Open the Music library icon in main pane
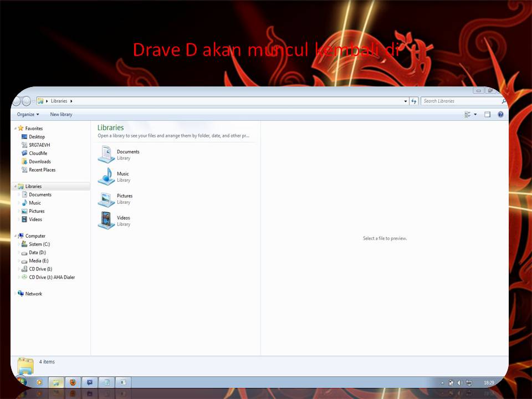The width and height of the screenshot is (532, 399). (x=106, y=176)
